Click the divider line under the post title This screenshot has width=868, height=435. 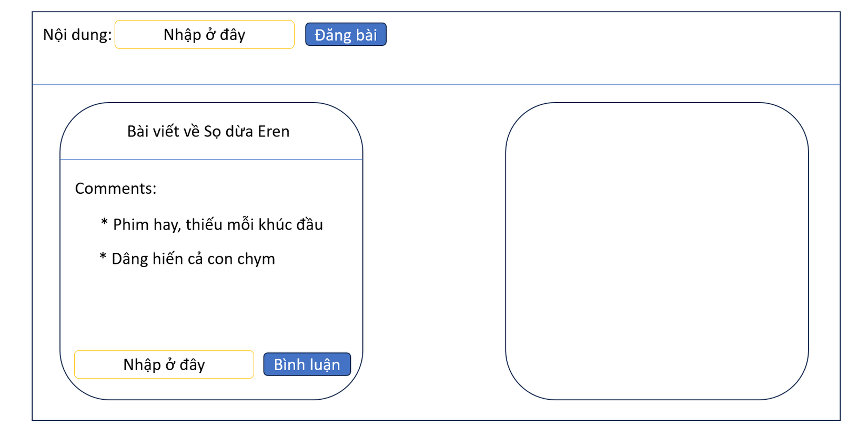[x=211, y=159]
